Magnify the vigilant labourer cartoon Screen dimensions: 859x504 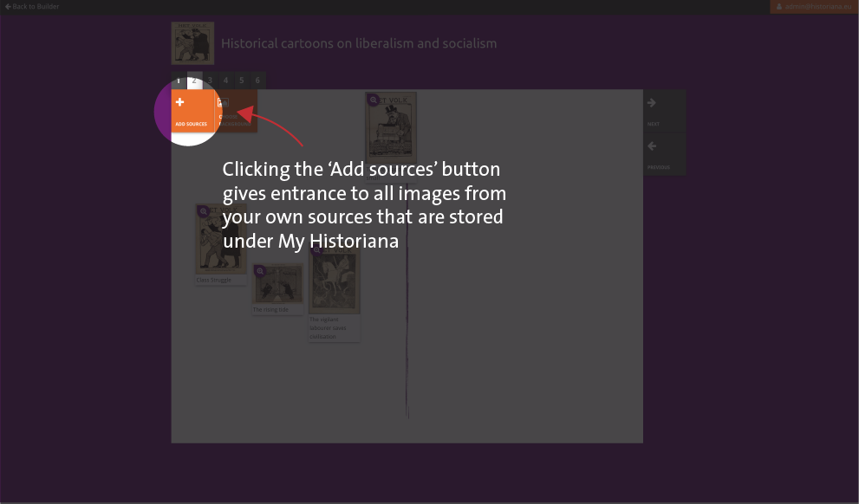pos(316,249)
